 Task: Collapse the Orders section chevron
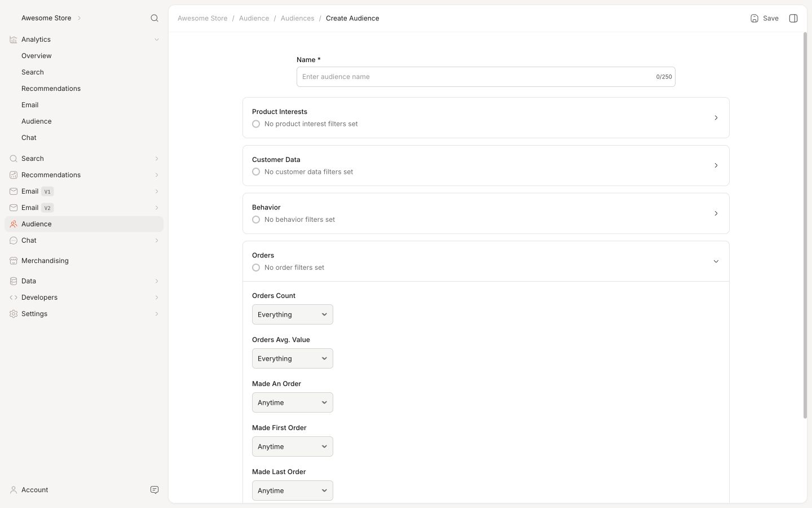click(716, 261)
